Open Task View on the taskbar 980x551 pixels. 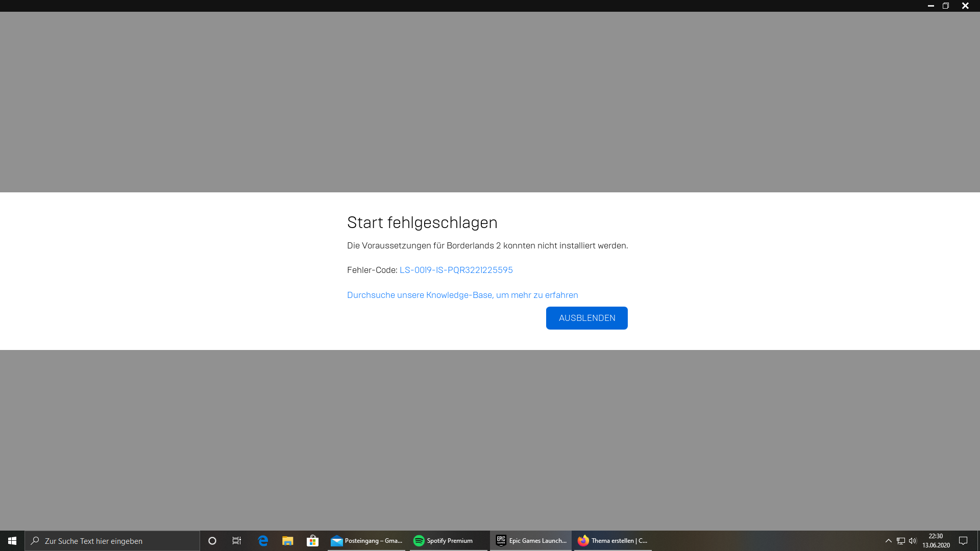pyautogui.click(x=237, y=541)
